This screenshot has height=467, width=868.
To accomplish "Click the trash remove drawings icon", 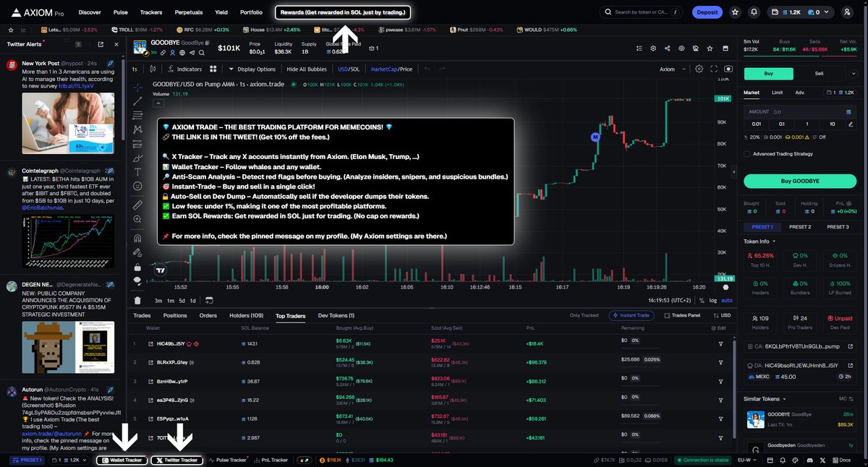I will point(138,300).
